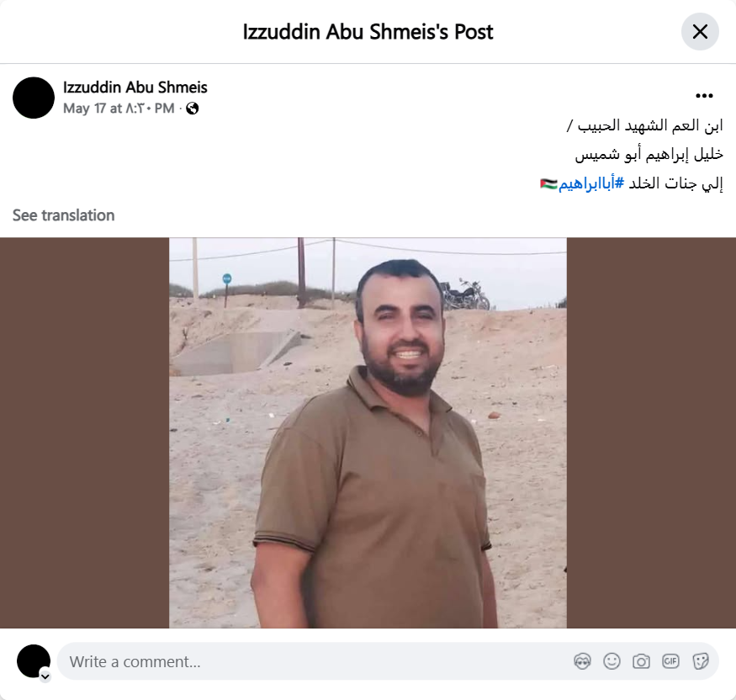Open the three-dots post options menu
Viewport: 736px width, 700px height.
coord(704,96)
